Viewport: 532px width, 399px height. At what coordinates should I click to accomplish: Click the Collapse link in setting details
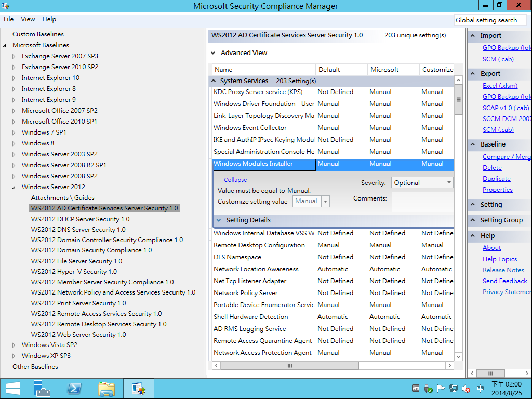coord(235,180)
